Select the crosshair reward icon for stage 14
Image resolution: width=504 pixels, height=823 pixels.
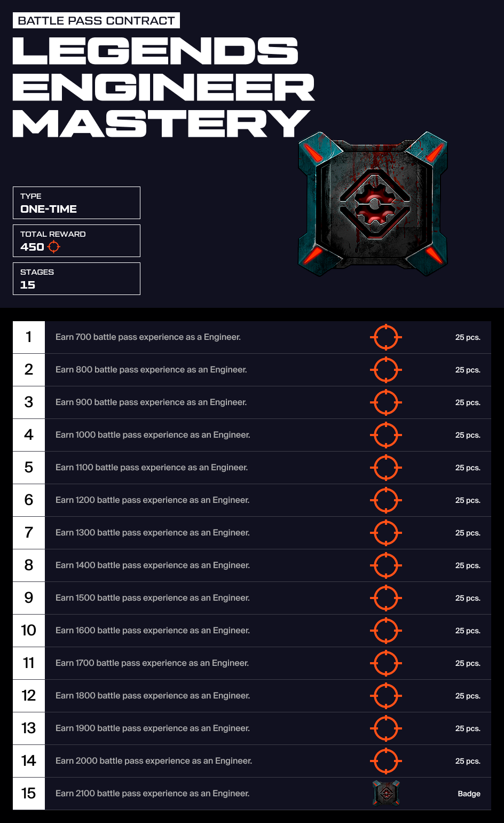pyautogui.click(x=385, y=761)
